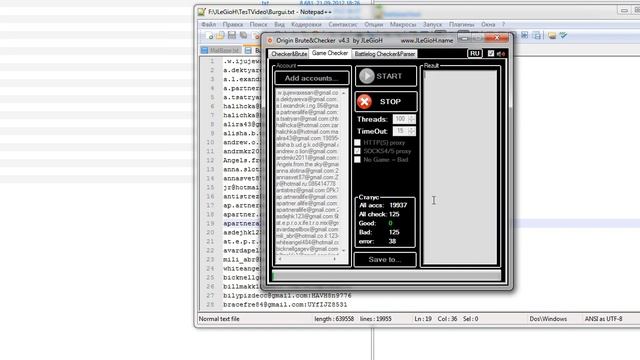
Task: Click the New file icon in Notepad++ toolbar
Action: coord(210,36)
